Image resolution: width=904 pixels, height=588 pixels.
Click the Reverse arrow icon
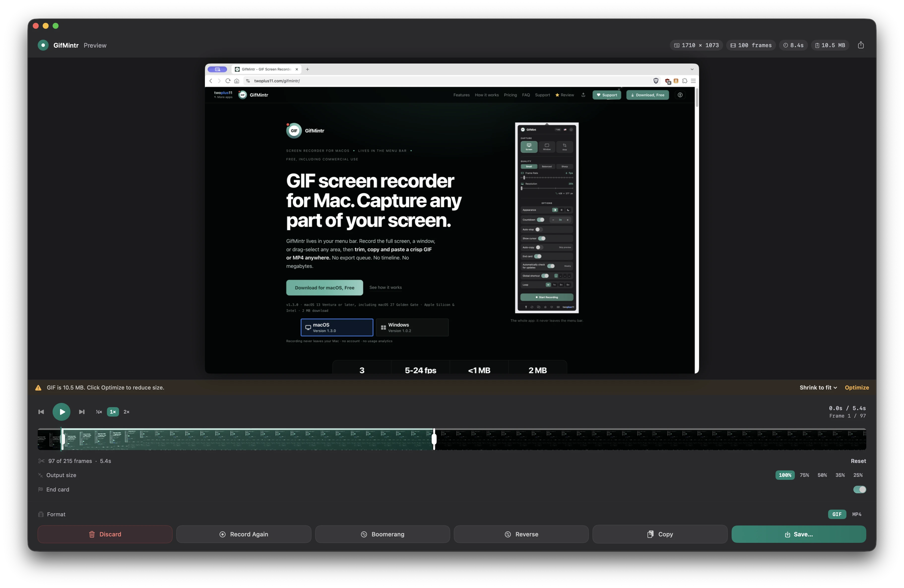click(508, 534)
